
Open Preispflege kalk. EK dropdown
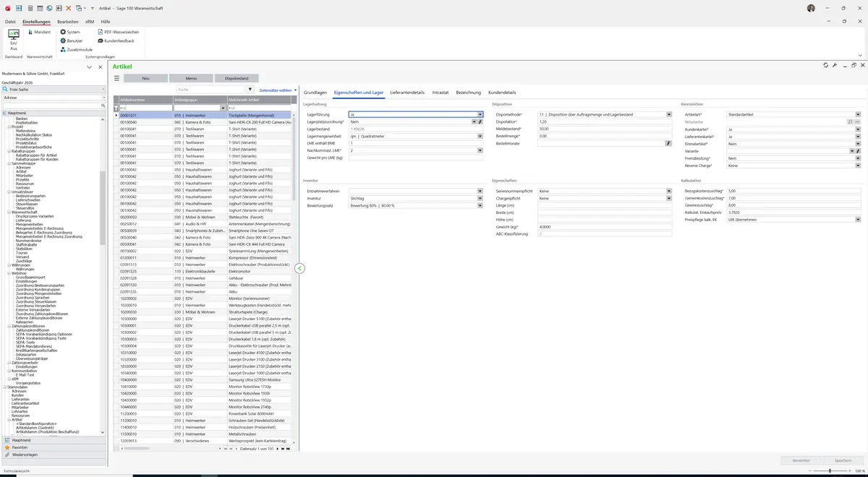point(858,220)
